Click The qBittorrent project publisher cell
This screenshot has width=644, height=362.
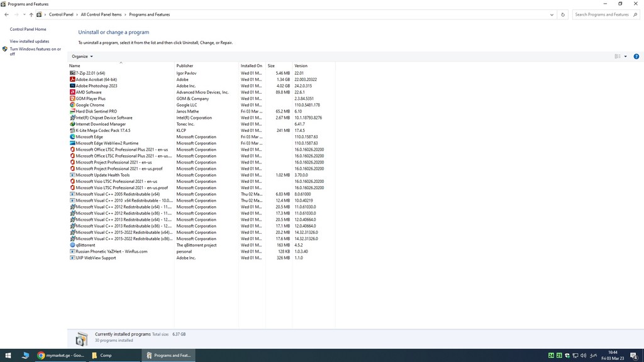[x=196, y=245]
